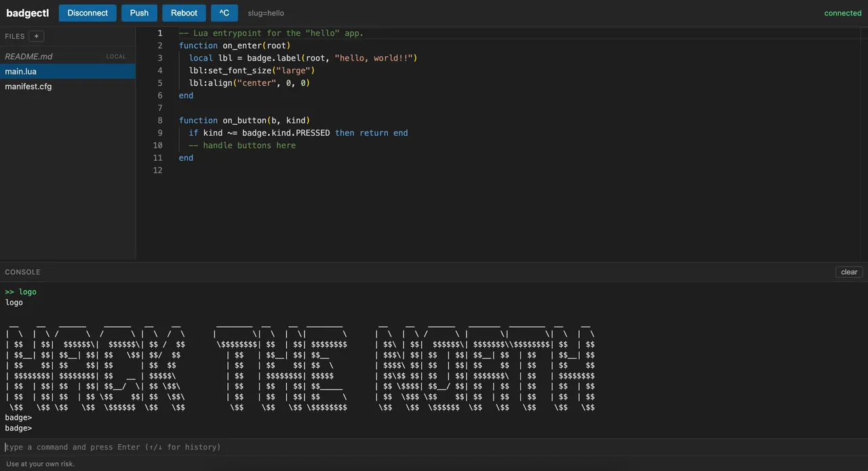Clear the console output
Screen dimensions: 868x471
pyautogui.click(x=849, y=272)
